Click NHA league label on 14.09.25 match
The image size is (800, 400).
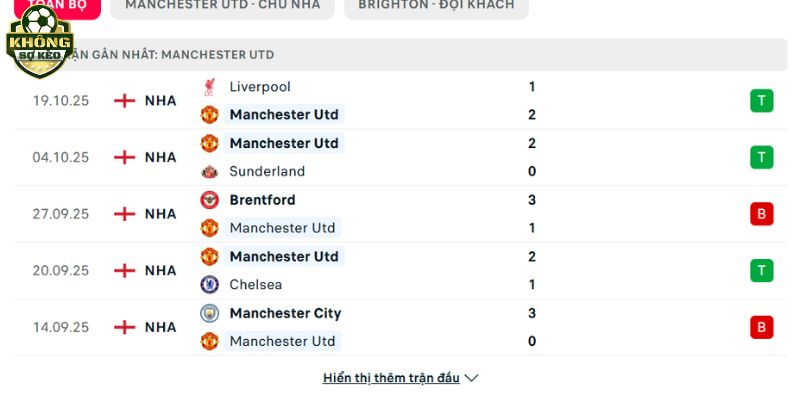point(160,327)
